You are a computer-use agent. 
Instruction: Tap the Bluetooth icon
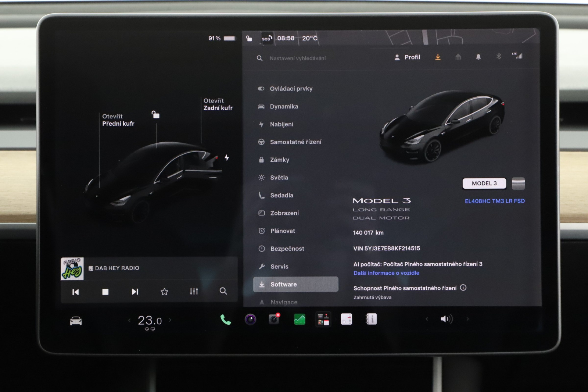(x=499, y=57)
